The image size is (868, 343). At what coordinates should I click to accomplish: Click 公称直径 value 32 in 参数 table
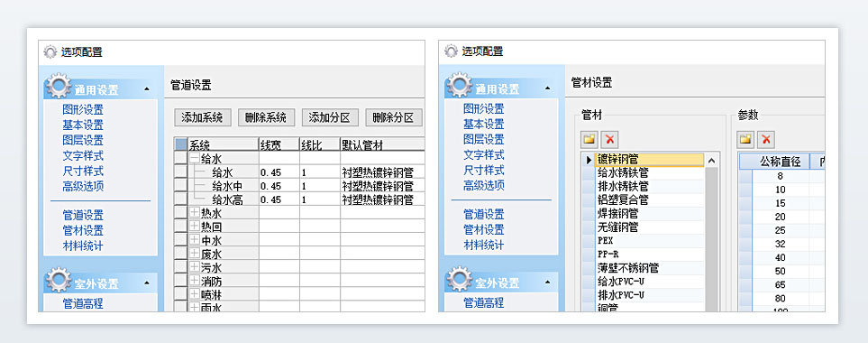[780, 244]
